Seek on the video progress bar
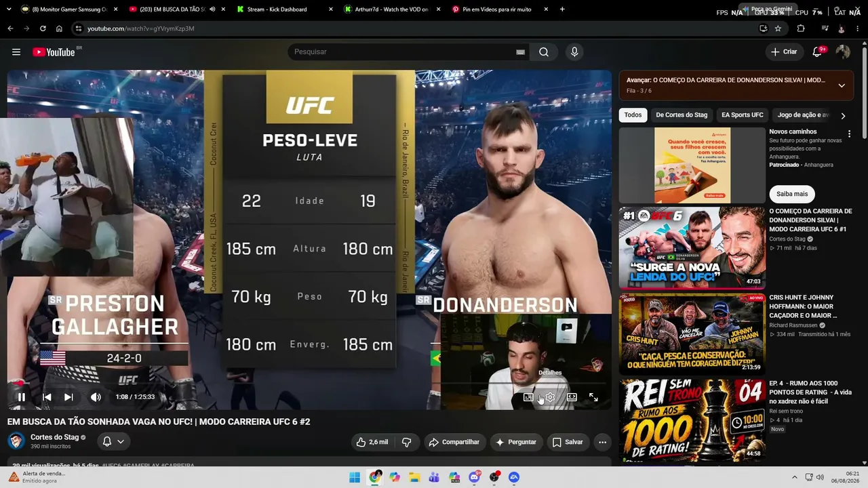 (309, 384)
